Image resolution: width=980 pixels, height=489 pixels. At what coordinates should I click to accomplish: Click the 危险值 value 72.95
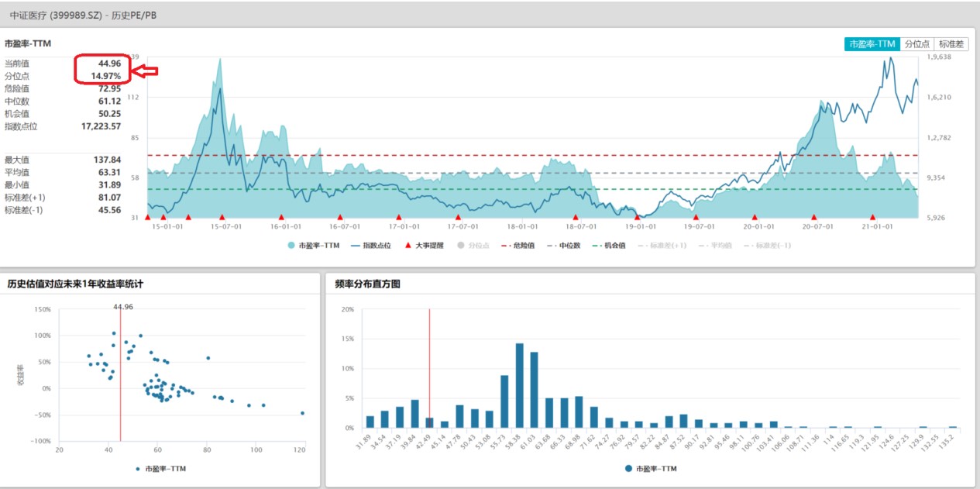109,88
